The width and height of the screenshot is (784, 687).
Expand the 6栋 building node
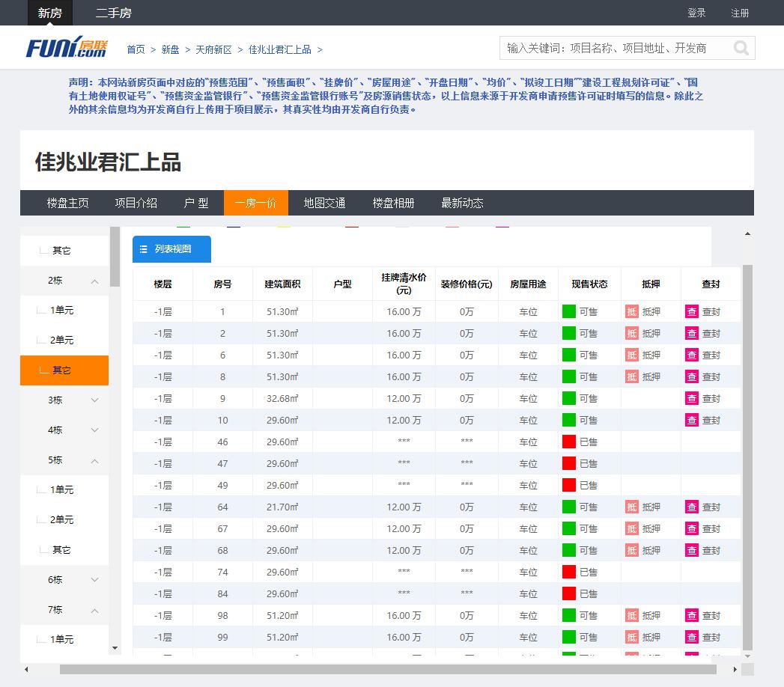(x=94, y=580)
